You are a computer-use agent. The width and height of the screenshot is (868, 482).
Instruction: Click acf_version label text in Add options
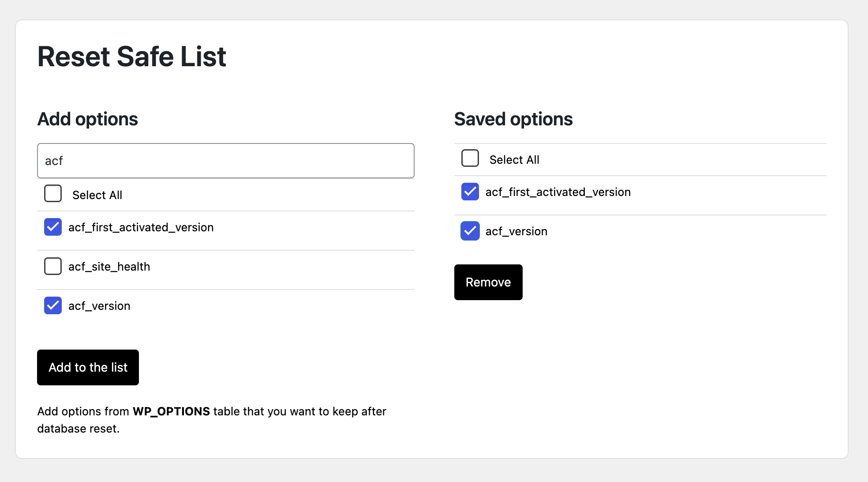point(99,306)
